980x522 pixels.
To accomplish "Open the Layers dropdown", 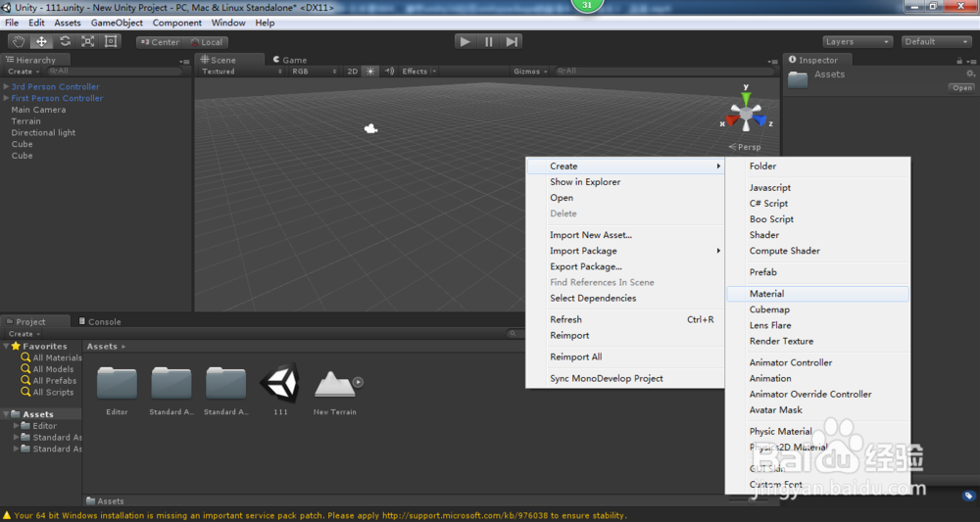I will point(857,42).
